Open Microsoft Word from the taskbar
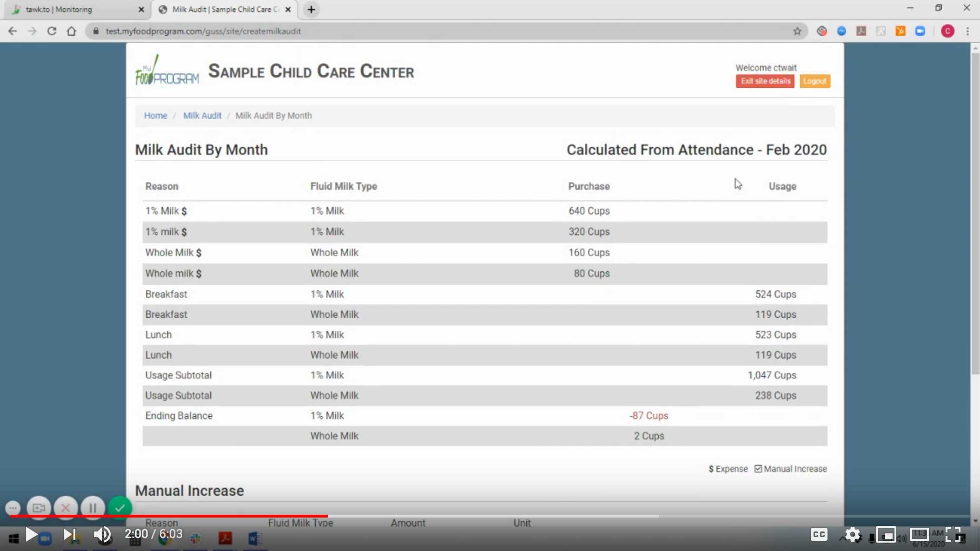This screenshot has width=980, height=551. (255, 538)
